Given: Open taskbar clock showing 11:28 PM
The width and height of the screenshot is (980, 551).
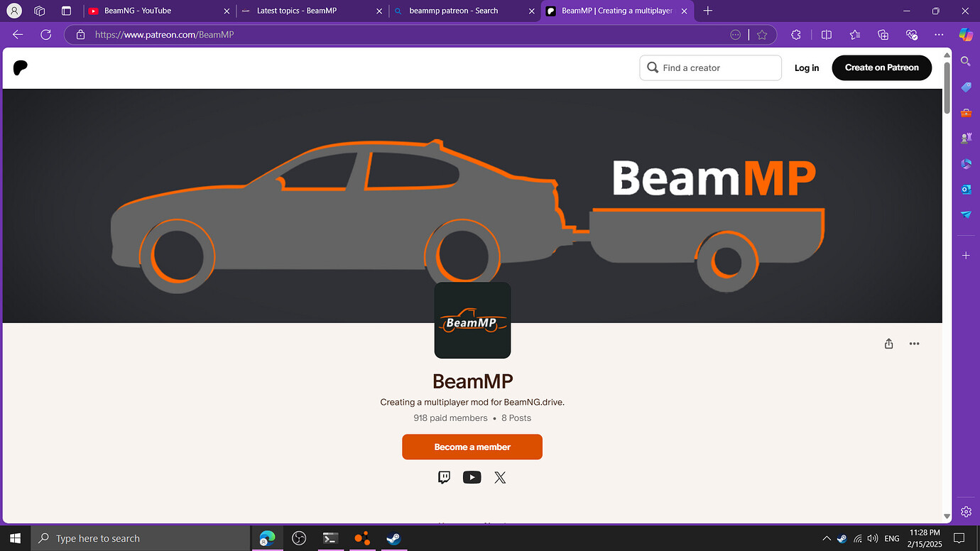Looking at the screenshot, I should 925,538.
